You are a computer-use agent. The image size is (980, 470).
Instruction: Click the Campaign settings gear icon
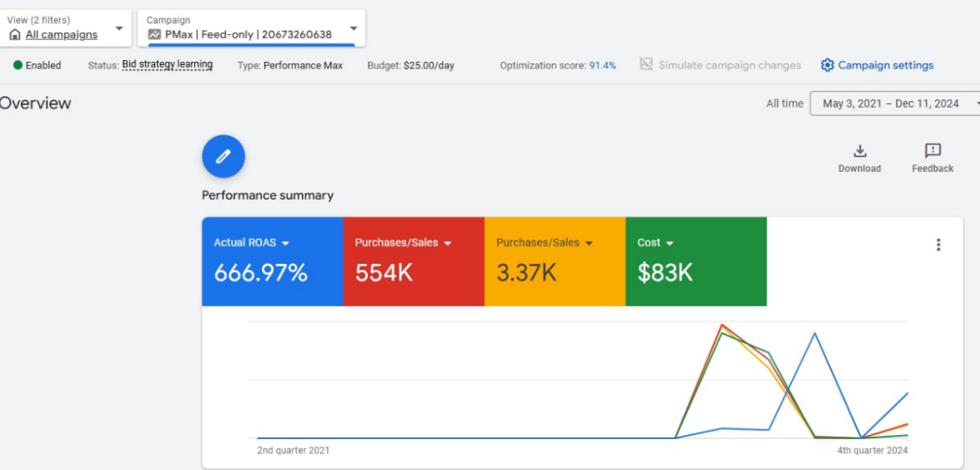827,65
